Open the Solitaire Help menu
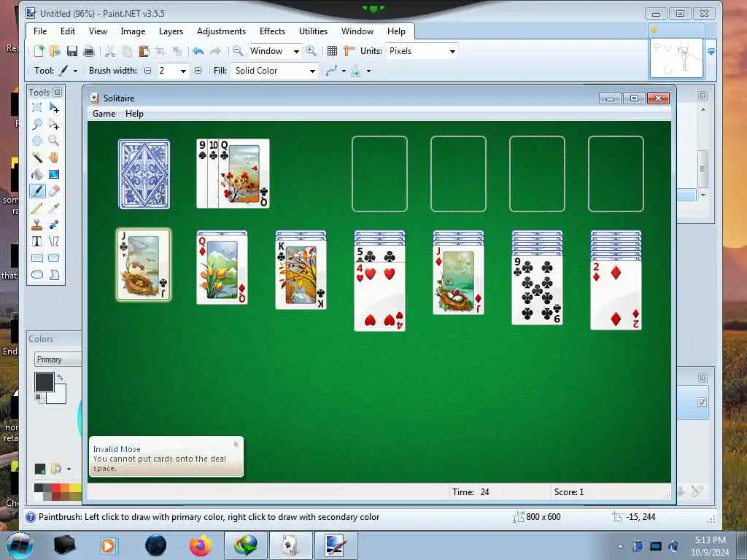 pos(134,114)
